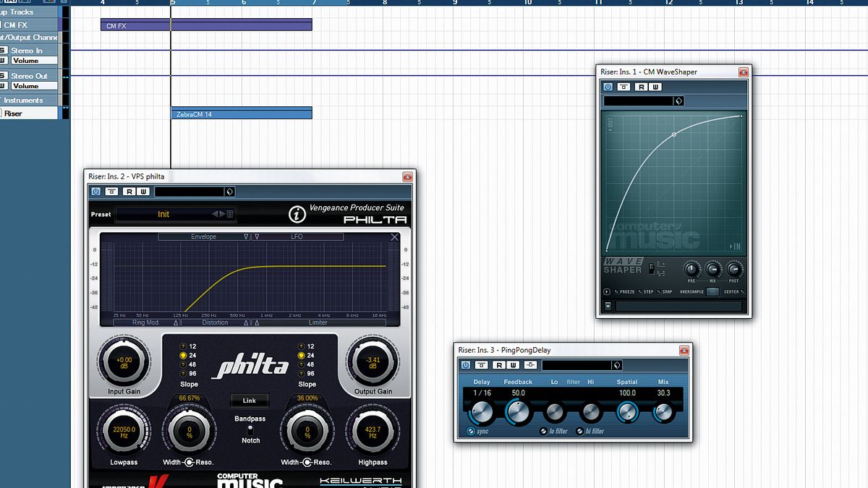
Task: Click Write automation icon on PingPongDelay
Action: point(513,364)
